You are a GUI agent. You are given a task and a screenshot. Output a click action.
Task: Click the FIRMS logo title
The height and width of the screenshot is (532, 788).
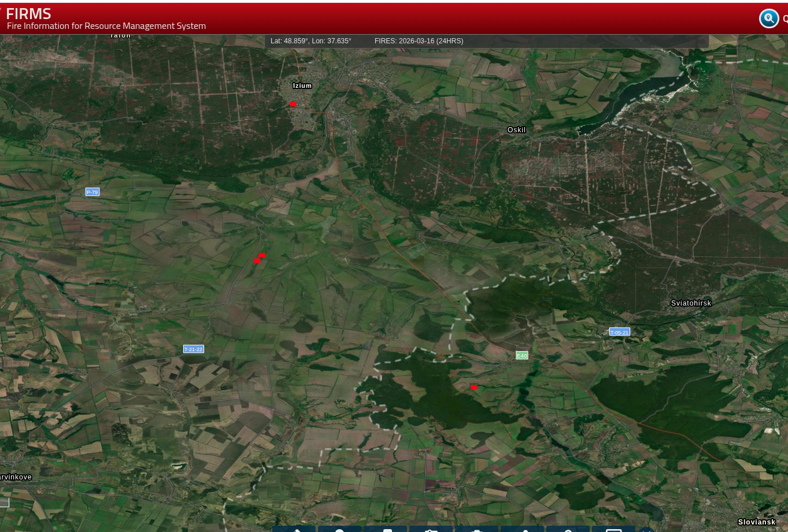29,13
